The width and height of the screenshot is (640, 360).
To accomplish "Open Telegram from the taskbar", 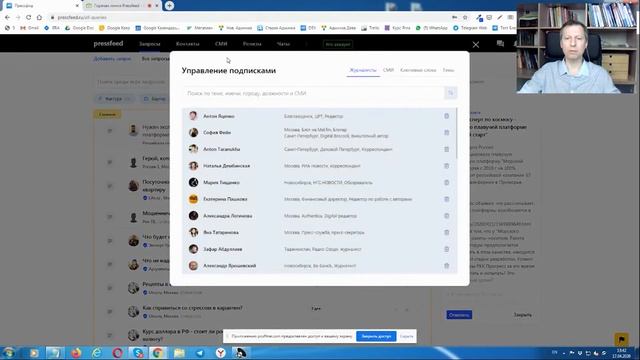I will click(200, 353).
